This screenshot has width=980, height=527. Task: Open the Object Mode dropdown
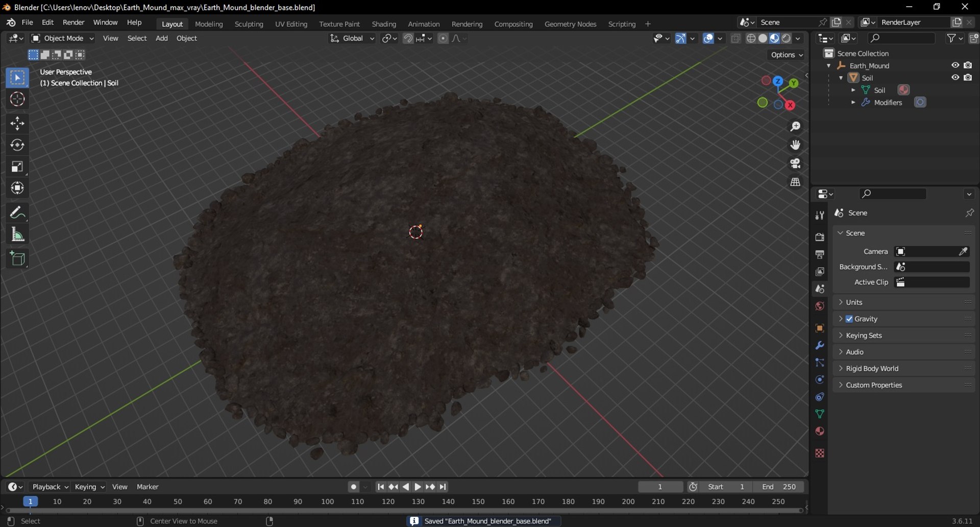pos(63,38)
